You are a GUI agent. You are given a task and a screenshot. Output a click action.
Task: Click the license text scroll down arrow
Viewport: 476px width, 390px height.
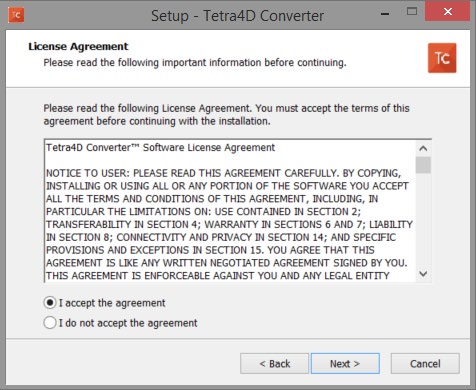pos(423,274)
